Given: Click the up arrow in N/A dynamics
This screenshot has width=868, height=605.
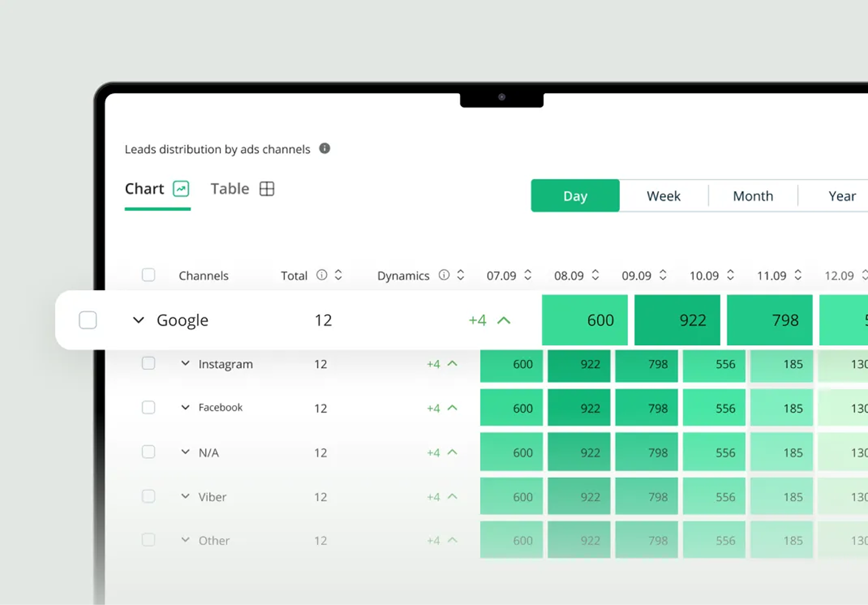Looking at the screenshot, I should click(452, 452).
